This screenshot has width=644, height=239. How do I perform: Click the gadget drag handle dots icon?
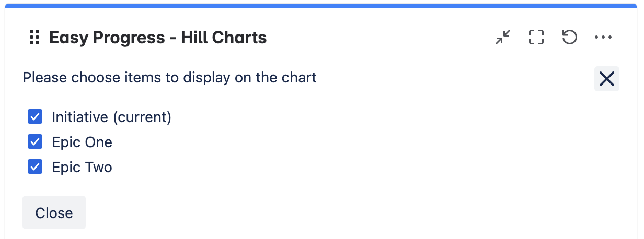[34, 38]
